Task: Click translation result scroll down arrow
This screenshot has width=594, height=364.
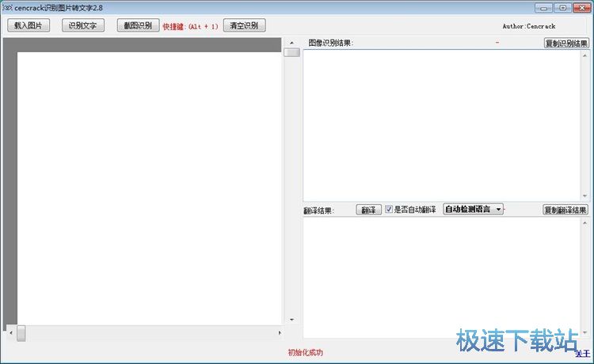Action: tap(585, 332)
